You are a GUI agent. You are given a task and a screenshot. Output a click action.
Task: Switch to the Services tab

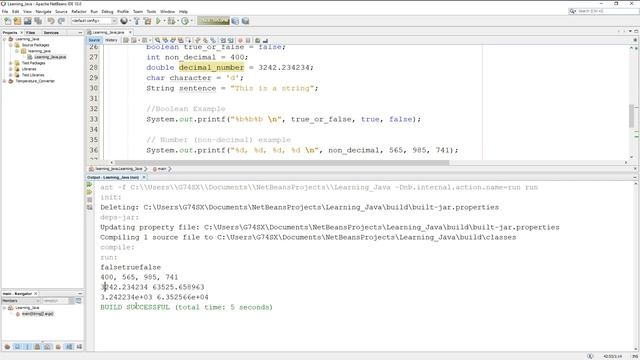click(x=51, y=32)
